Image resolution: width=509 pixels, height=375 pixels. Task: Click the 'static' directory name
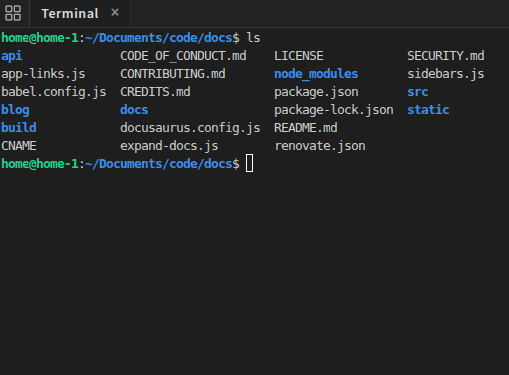pos(428,110)
